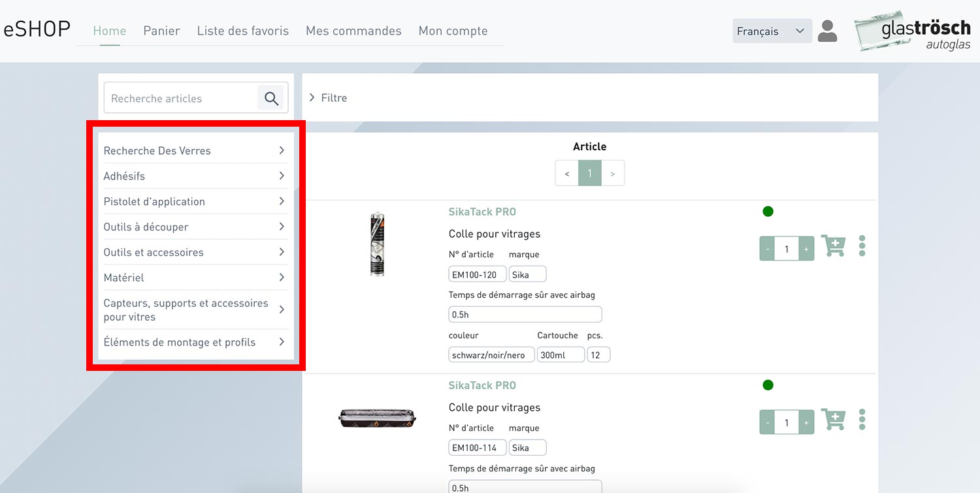Click the green availability dot of EM100-120
The width and height of the screenshot is (980, 493).
coord(768,211)
